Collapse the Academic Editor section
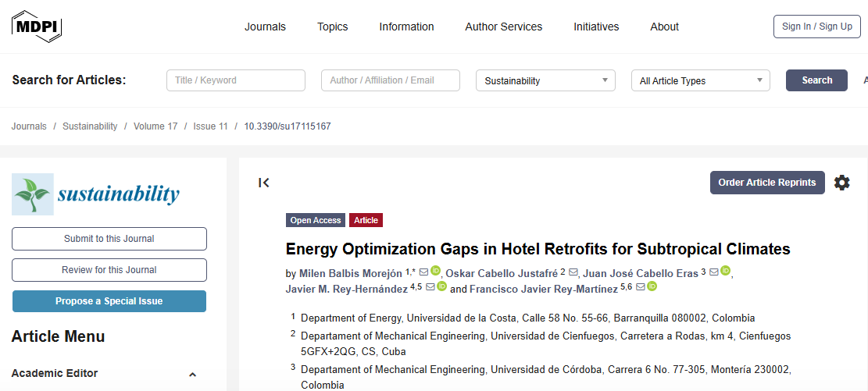Screen dimensions: 868x391 193,374
